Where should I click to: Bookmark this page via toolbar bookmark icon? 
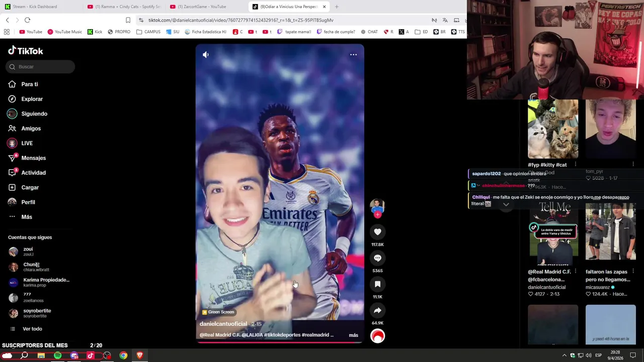click(x=128, y=20)
